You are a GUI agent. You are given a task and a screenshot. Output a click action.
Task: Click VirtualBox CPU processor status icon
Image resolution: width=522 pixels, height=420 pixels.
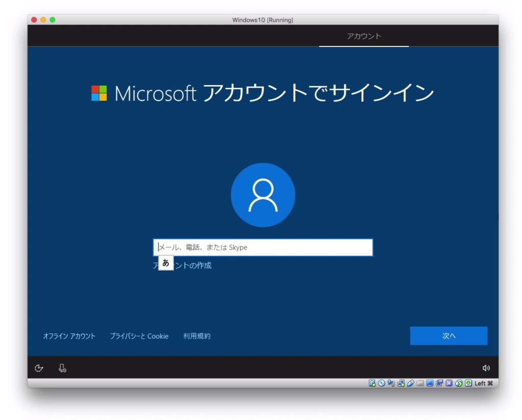[x=449, y=383]
